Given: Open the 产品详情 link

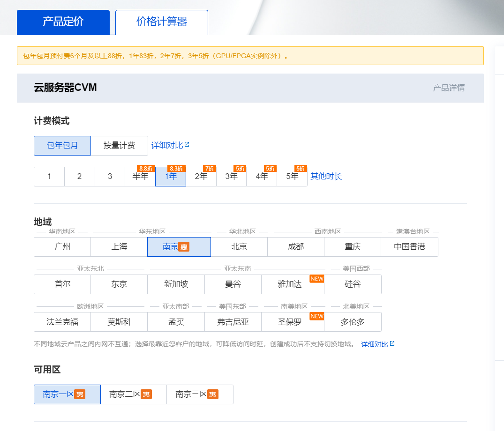Looking at the screenshot, I should coord(449,88).
